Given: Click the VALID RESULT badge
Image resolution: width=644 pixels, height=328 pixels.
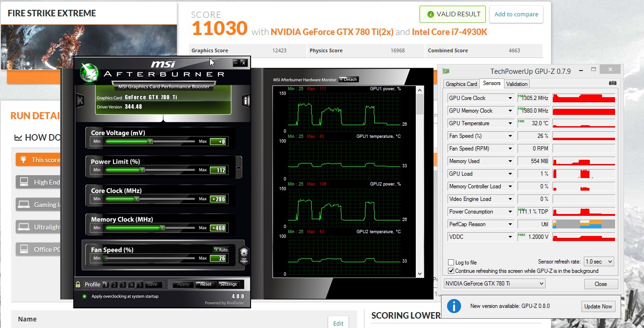Looking at the screenshot, I should tap(453, 14).
